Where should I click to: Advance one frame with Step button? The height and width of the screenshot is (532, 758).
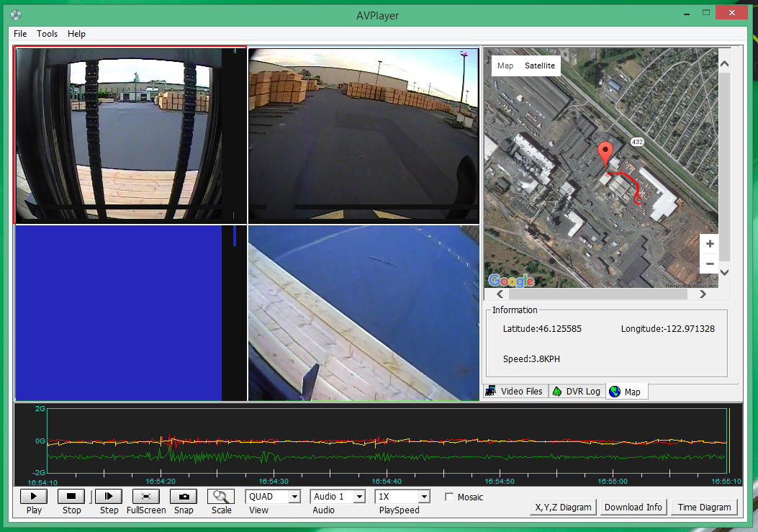(109, 496)
